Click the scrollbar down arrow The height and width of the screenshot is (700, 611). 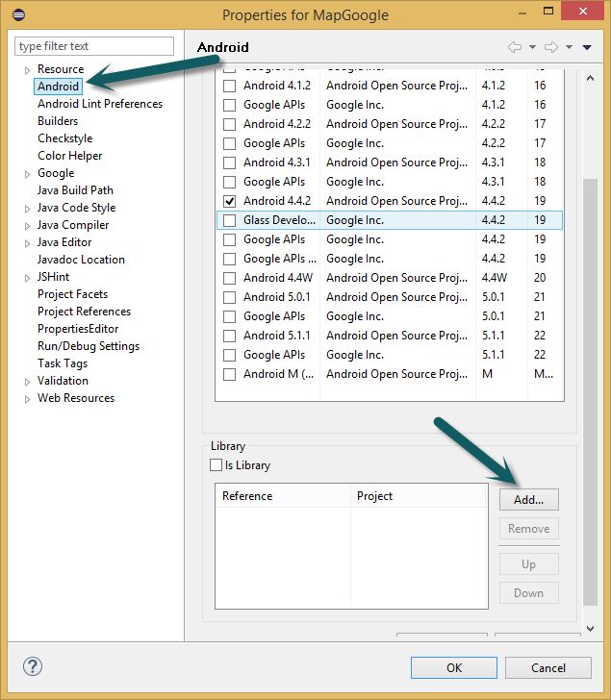[590, 629]
